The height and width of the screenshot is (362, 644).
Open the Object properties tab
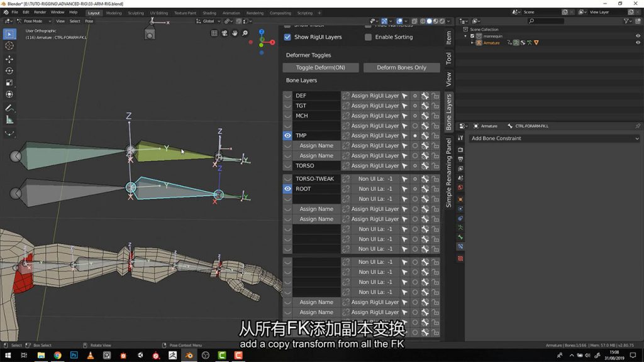[460, 199]
